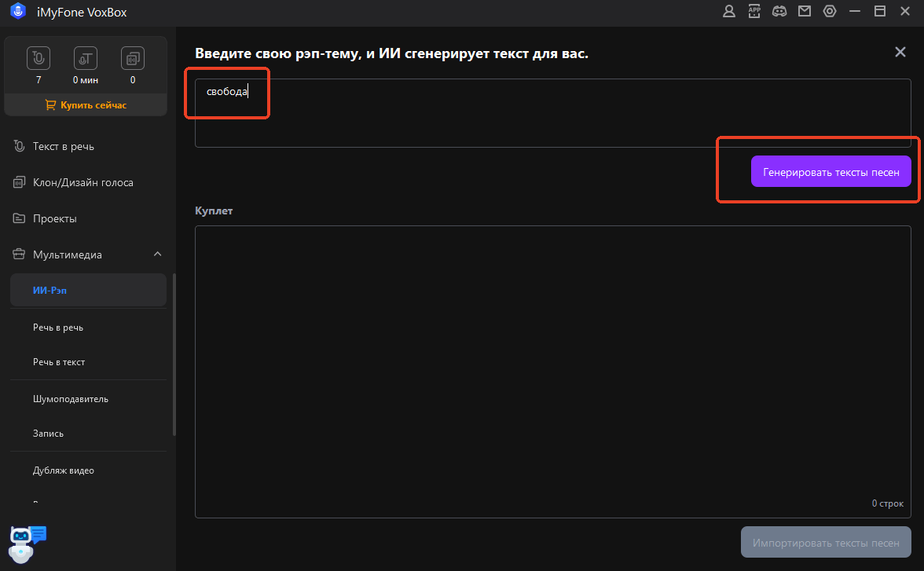
Task: Click the Клон/Дизайн голоса sidebar icon
Action: click(20, 182)
